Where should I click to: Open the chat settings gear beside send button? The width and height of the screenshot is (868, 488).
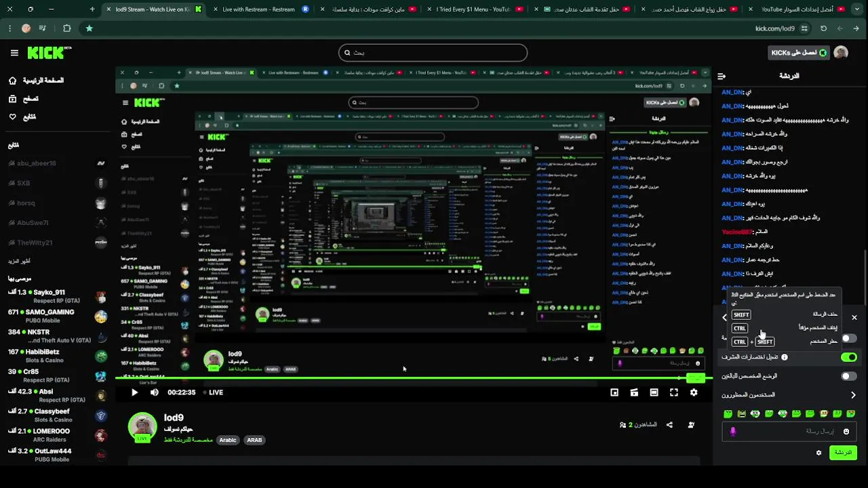click(x=818, y=453)
